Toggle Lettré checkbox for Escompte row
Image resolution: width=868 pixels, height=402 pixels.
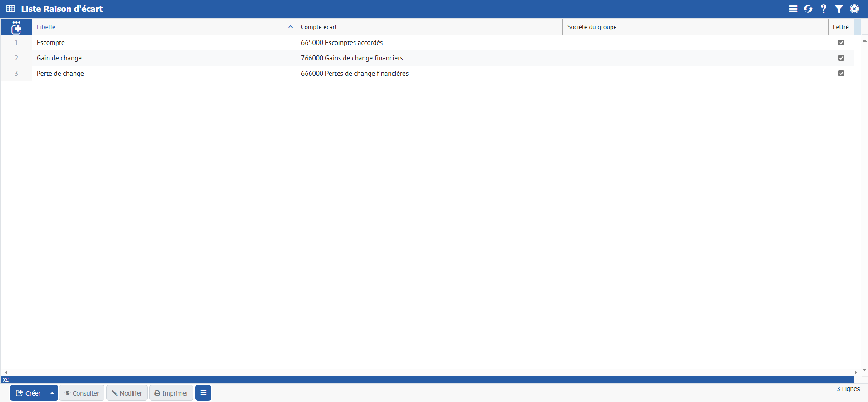(841, 43)
